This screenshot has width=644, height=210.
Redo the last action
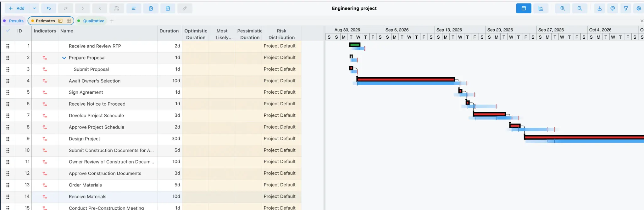[x=66, y=8]
